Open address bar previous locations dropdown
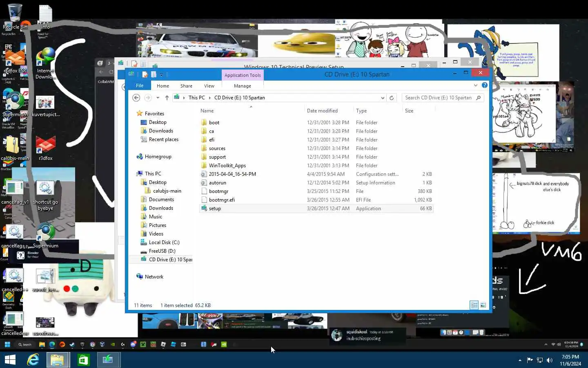This screenshot has width=588, height=368. (383, 98)
